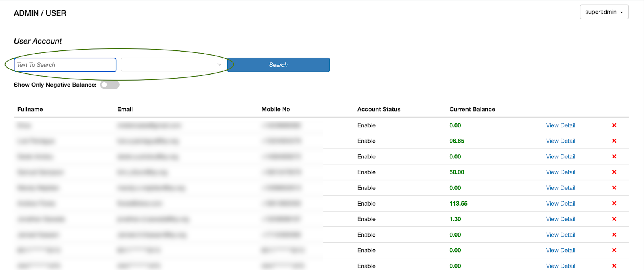The width and height of the screenshot is (644, 270).
Task: Open View Detail between 96.65 and 50.00 rows
Action: click(x=561, y=156)
